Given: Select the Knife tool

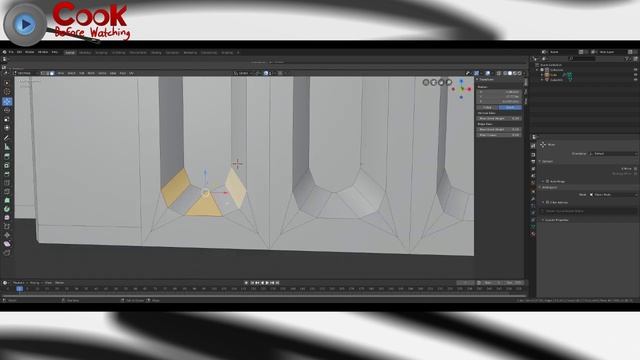Looking at the screenshot, I should click(x=7, y=191).
